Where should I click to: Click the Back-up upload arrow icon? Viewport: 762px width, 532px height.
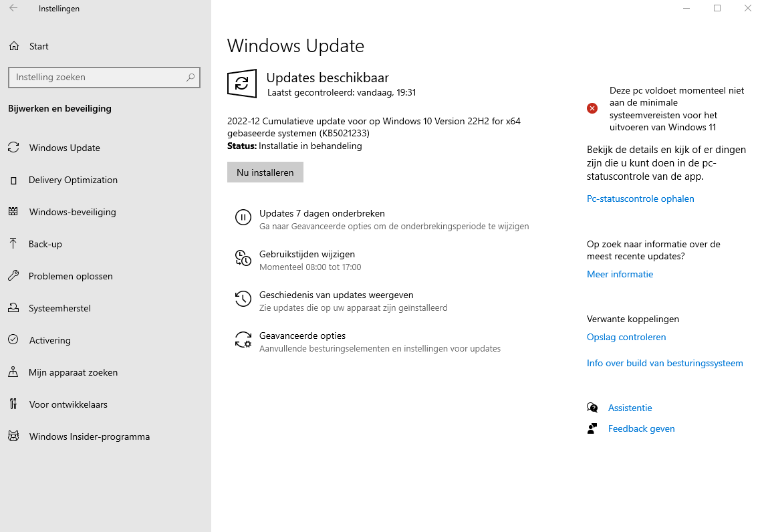pos(13,244)
